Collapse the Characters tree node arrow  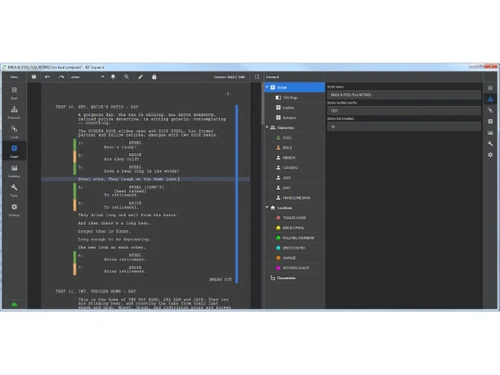coord(267,127)
